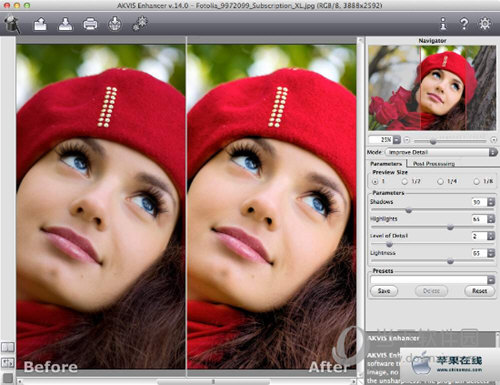Click the globe publish icon in toolbar

pos(115,24)
